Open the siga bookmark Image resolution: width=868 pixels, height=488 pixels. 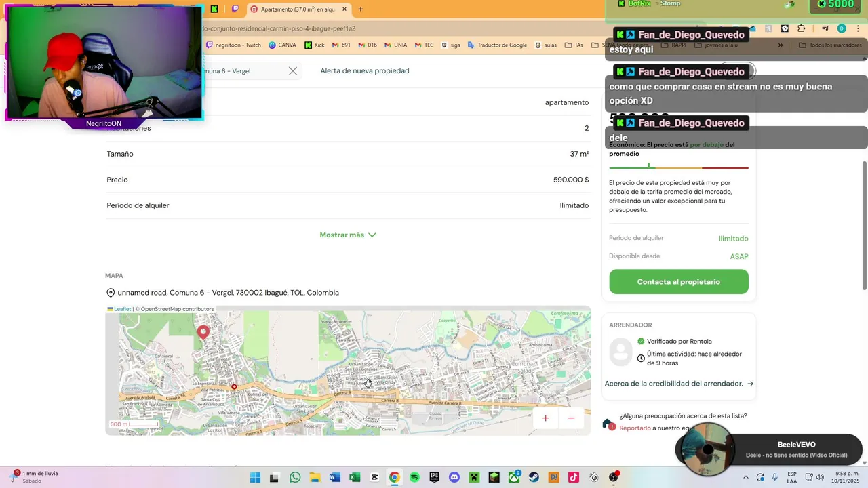click(450, 45)
